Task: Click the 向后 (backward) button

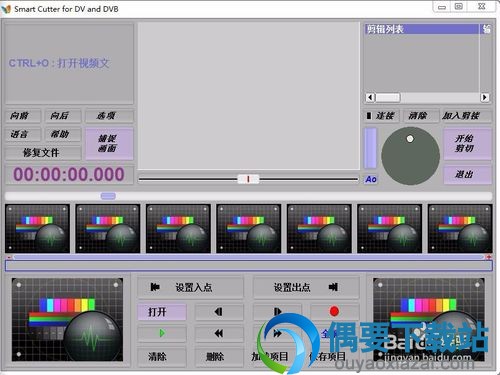Action: (63, 116)
